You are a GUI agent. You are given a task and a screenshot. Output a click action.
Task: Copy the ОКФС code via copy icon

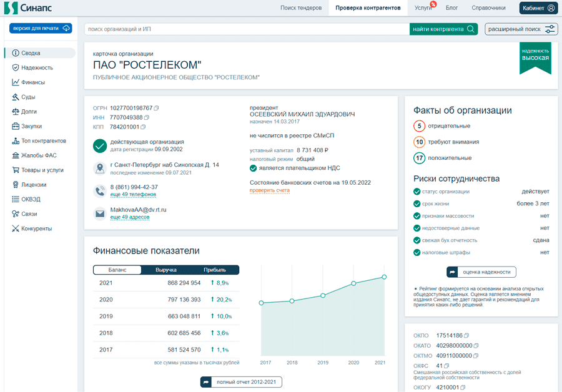click(x=446, y=366)
